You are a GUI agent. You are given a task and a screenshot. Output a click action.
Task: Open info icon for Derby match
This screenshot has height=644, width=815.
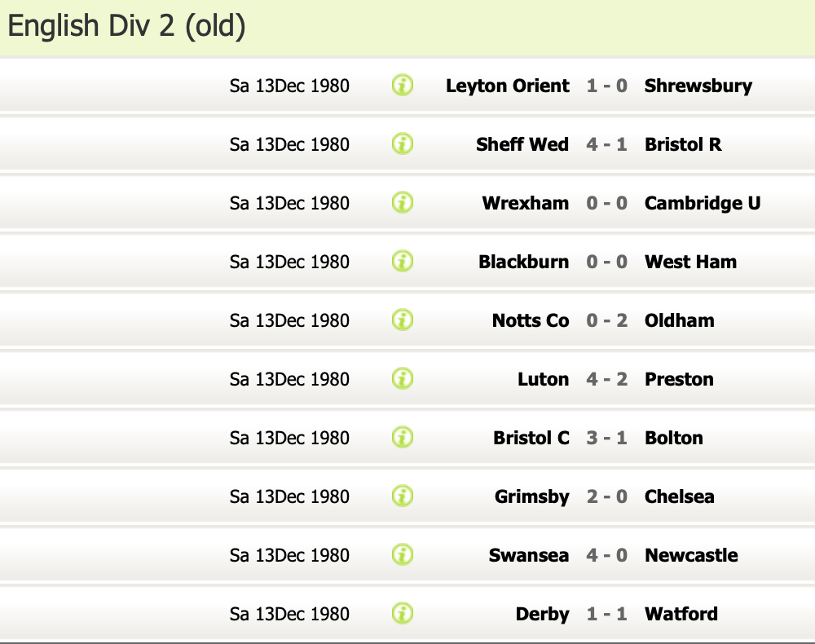pyautogui.click(x=403, y=614)
